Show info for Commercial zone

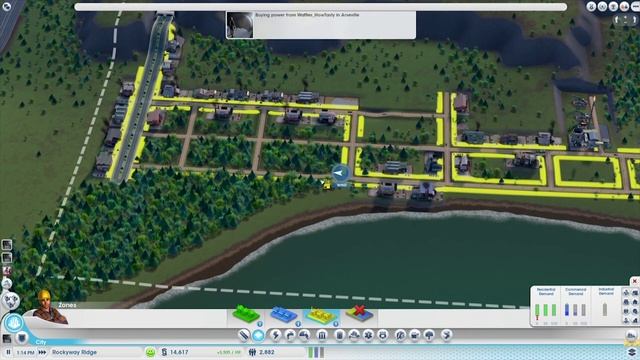[298, 324]
